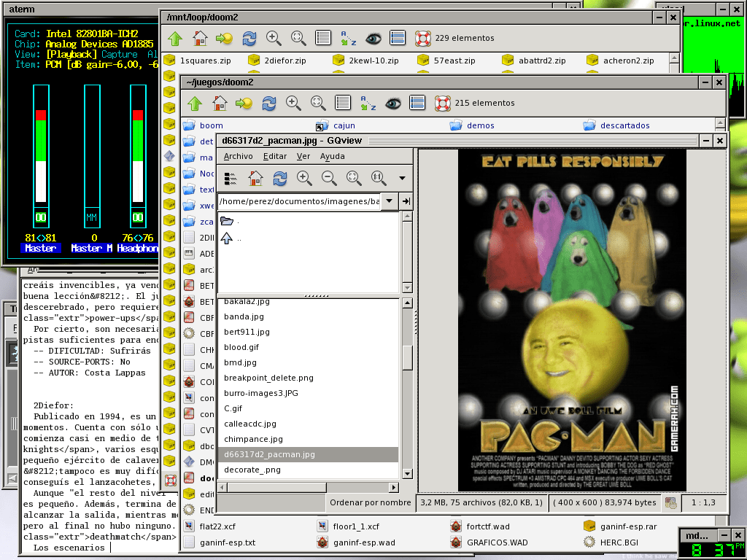The image size is (747, 560).
Task: Zoom in icons in /mnt/loop/doom2 window
Action: pos(274,38)
